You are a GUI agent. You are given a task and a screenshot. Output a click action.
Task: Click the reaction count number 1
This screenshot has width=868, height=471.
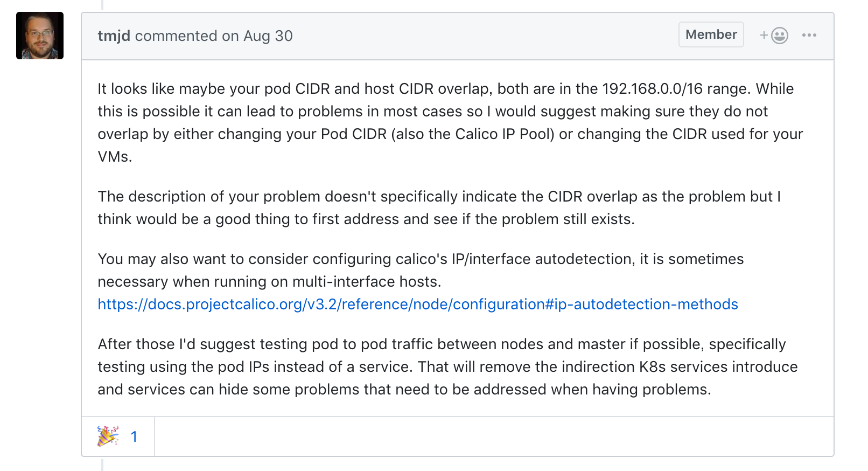[x=134, y=437]
